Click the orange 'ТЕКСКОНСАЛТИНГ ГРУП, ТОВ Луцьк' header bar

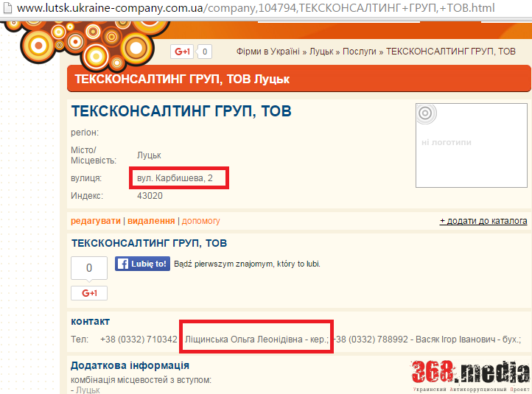pos(298,79)
